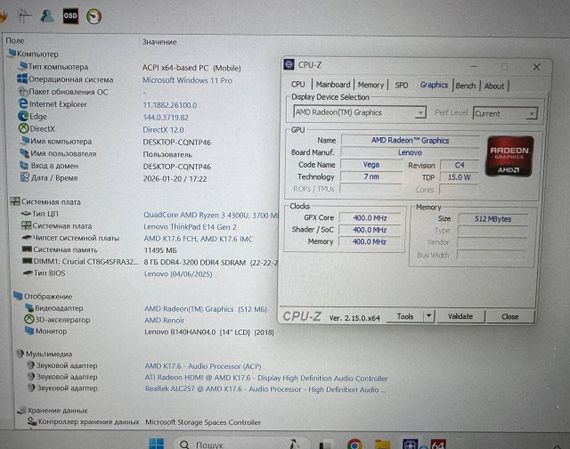570x449 pixels.
Task: Click the Значение column header
Action: click(x=159, y=42)
